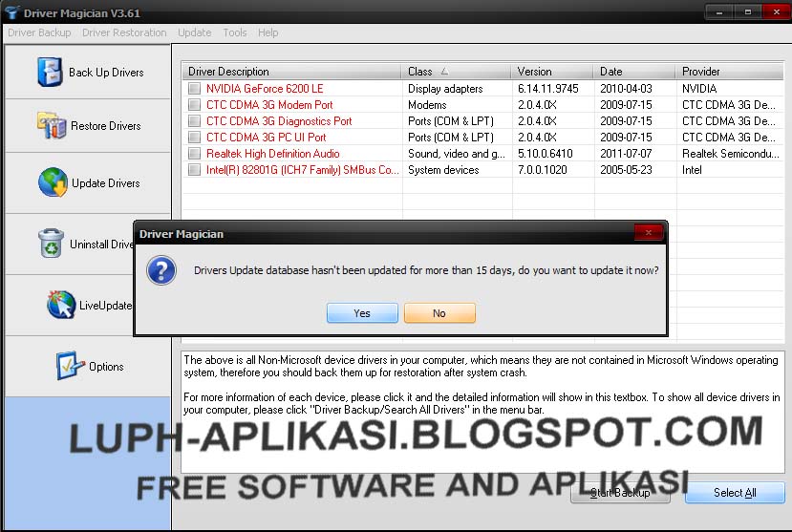Open the Restore Drivers section
The height and width of the screenshot is (532, 792).
[89, 126]
